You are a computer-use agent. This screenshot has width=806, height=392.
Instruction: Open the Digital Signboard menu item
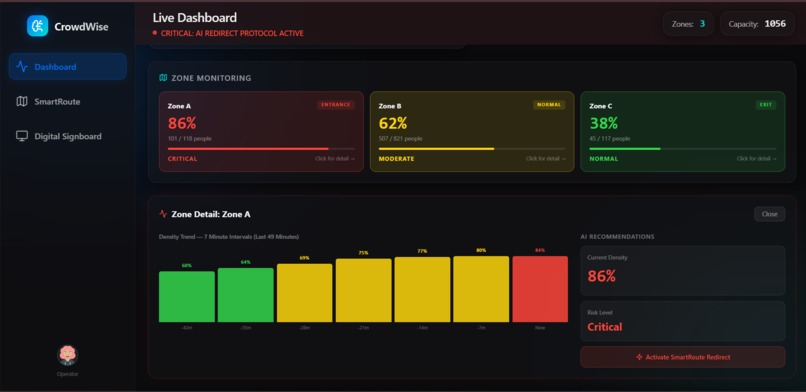pyautogui.click(x=67, y=136)
